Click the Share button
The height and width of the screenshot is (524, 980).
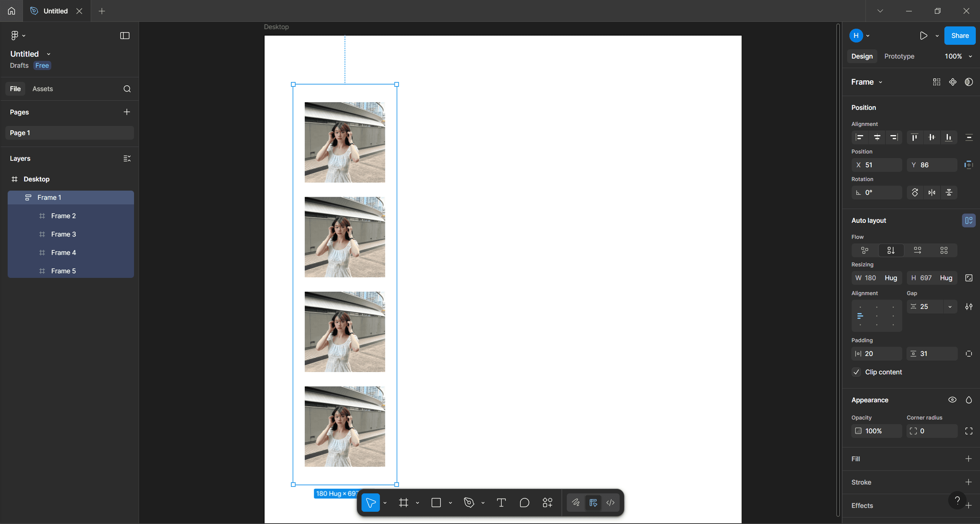[x=959, y=35]
